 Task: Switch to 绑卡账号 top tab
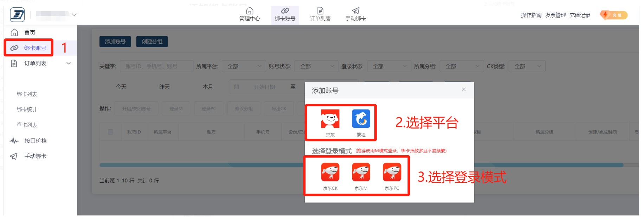click(x=285, y=14)
